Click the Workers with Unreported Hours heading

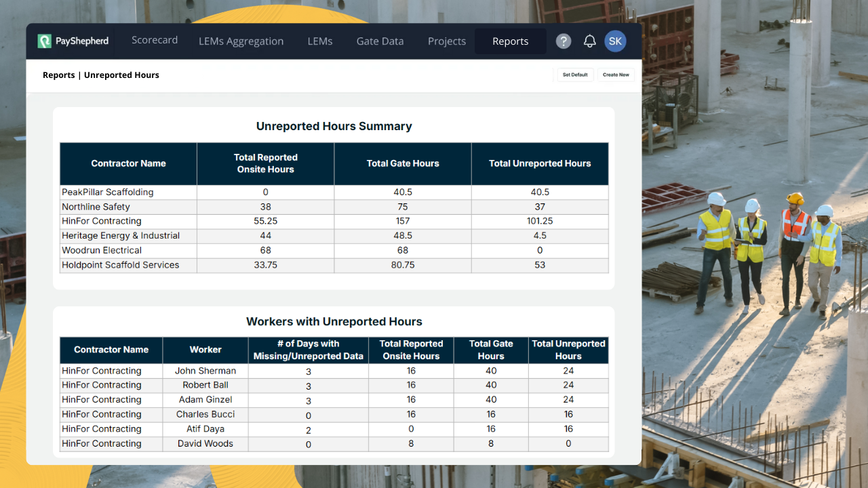[334, 322]
